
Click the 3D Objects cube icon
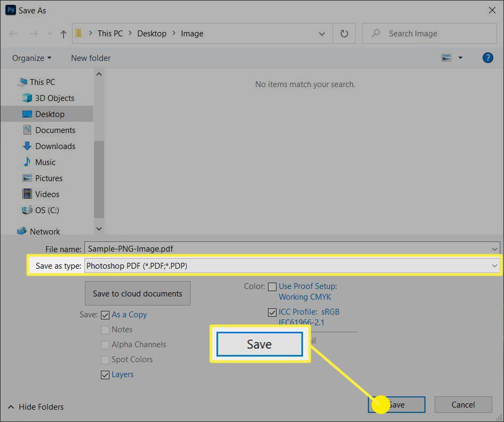27,98
